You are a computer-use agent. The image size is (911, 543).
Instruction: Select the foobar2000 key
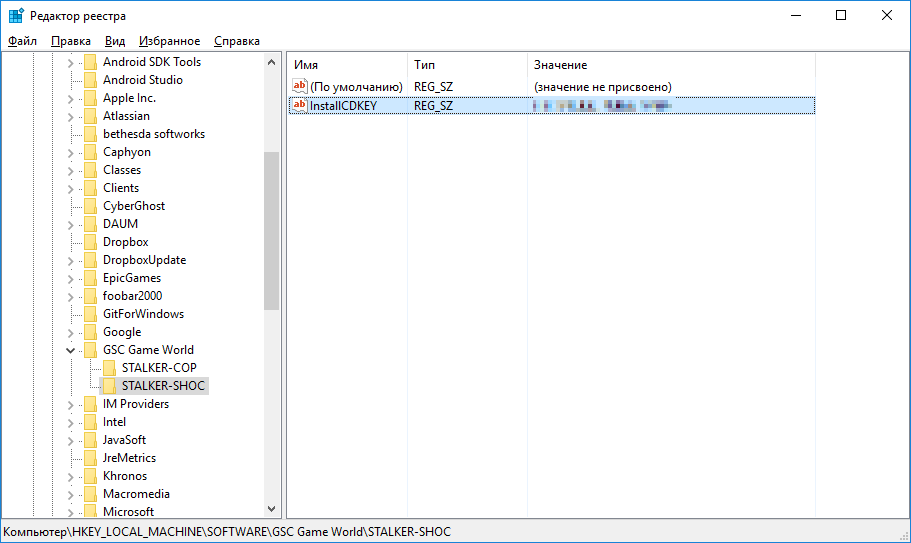(132, 296)
